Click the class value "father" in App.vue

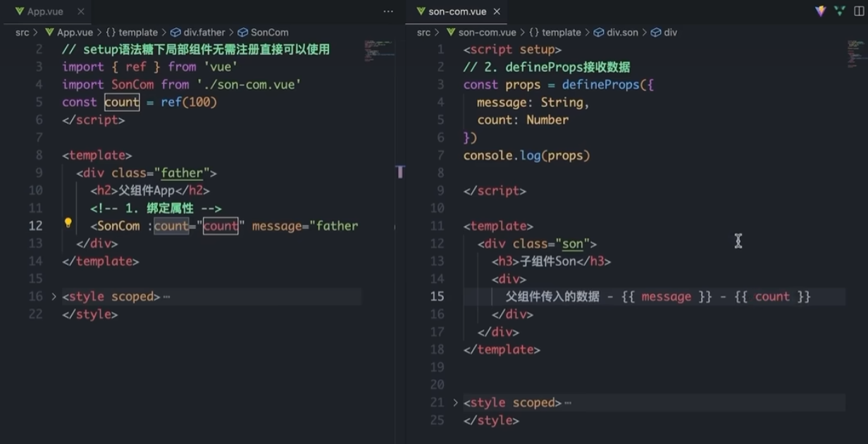182,173
